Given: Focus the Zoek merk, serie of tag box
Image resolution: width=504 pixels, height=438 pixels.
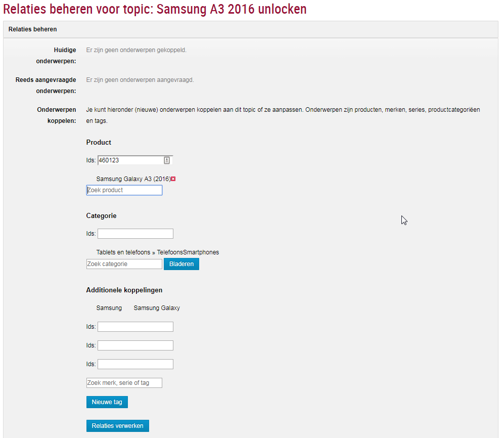Looking at the screenshot, I should pyautogui.click(x=124, y=383).
